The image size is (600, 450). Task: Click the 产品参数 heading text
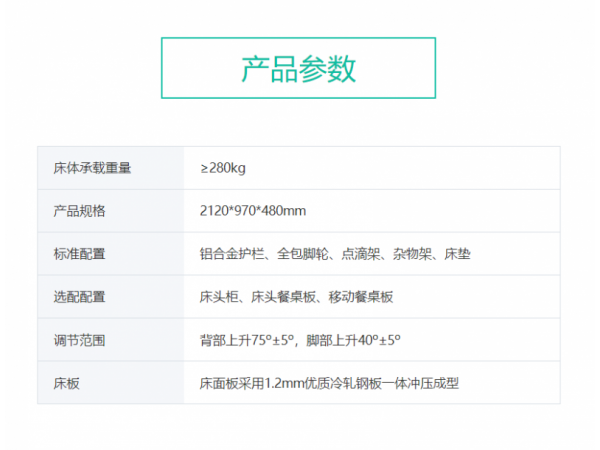pos(298,68)
